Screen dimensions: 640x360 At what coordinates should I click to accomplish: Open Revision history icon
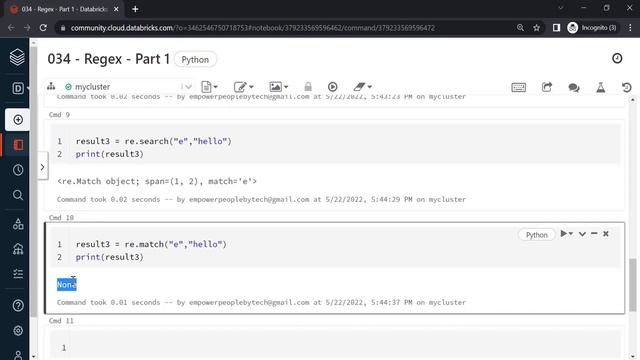pyautogui.click(x=627, y=87)
